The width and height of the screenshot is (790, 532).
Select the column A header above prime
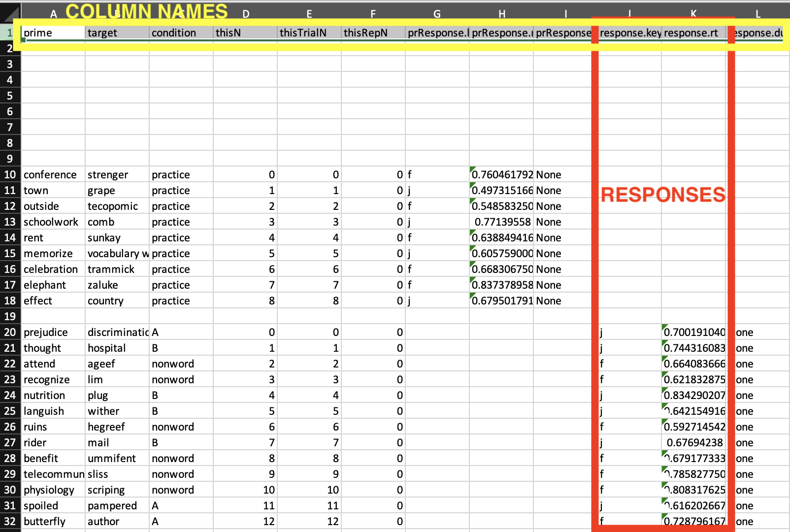(x=53, y=13)
